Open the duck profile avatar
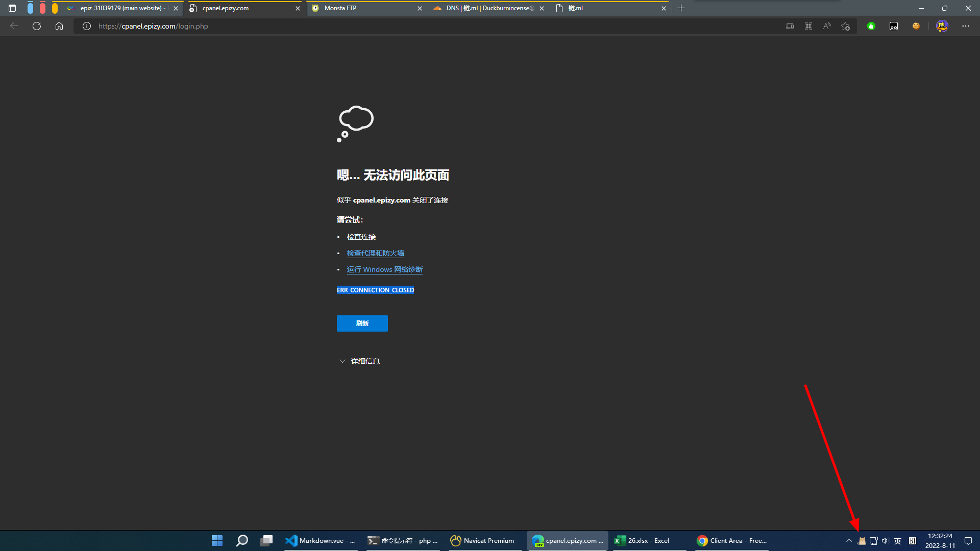 pos(942,26)
